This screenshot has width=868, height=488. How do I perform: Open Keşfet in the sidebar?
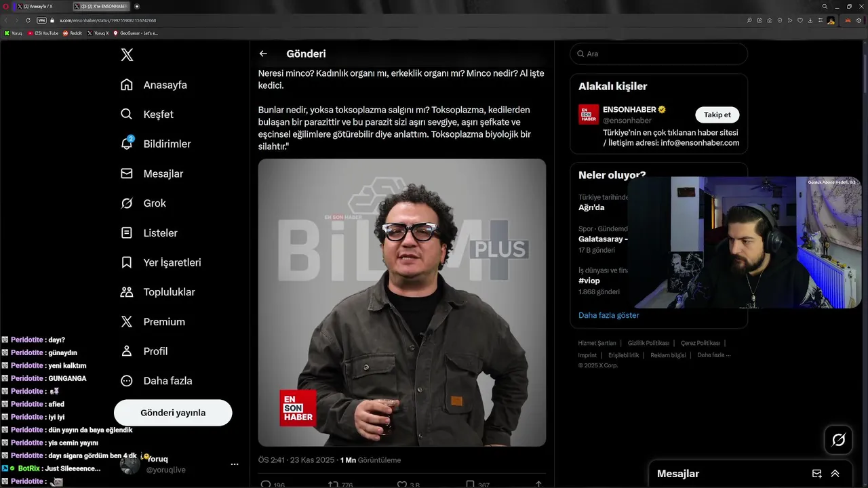[147, 115]
